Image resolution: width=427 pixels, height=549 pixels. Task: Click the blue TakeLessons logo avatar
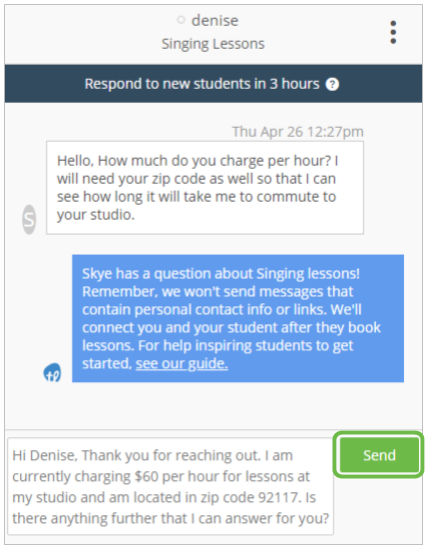click(x=52, y=372)
